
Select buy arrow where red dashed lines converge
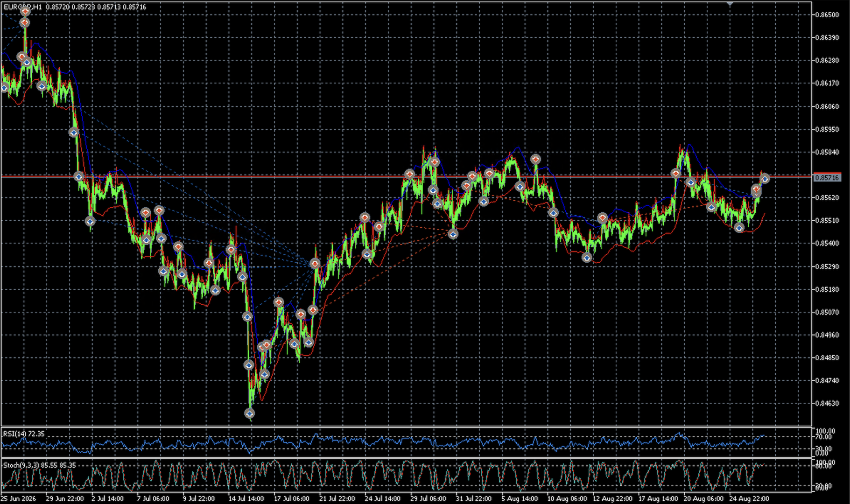pyautogui.click(x=453, y=234)
